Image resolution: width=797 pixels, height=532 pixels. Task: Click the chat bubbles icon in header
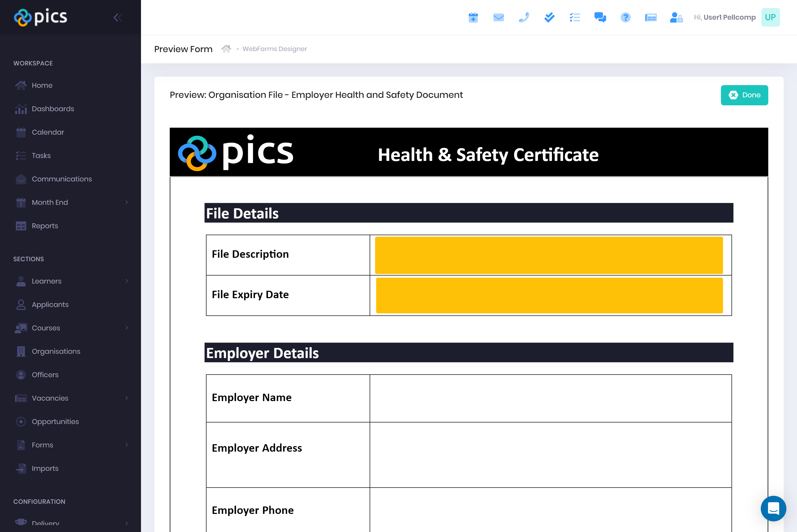pos(600,17)
